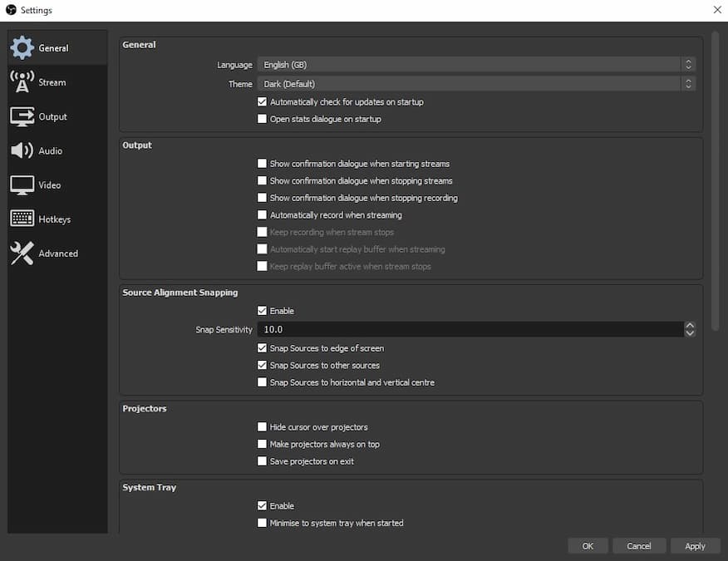Screen dimensions: 728x561
Task: Untick System Tray Enable checkbox
Action: (262, 506)
